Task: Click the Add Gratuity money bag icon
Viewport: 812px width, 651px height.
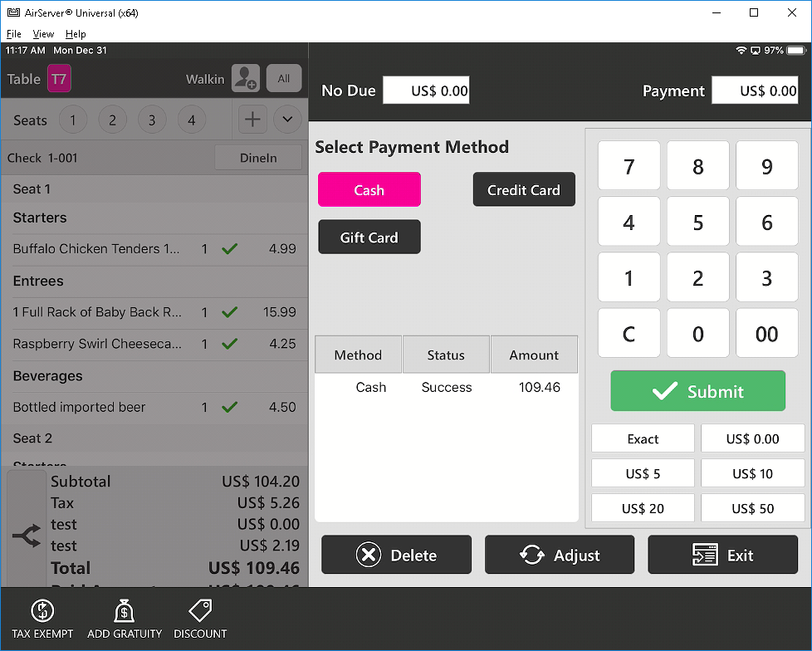Action: pyautogui.click(x=124, y=612)
